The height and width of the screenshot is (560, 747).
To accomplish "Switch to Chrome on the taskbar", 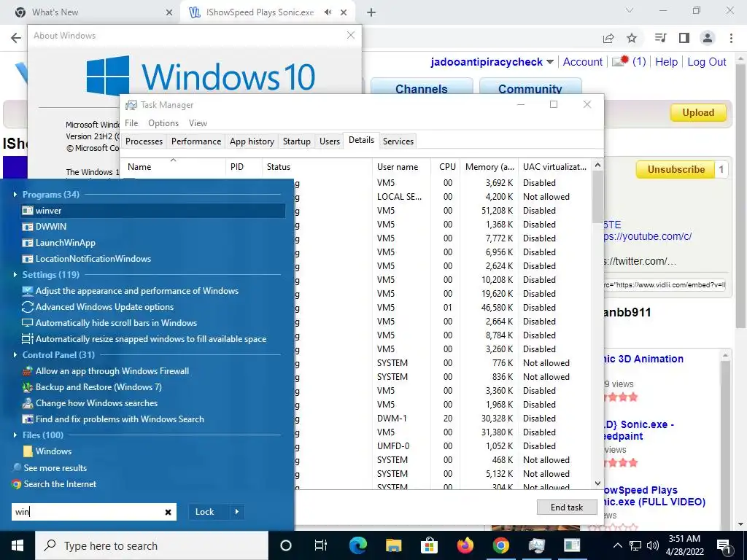I will pyautogui.click(x=500, y=545).
